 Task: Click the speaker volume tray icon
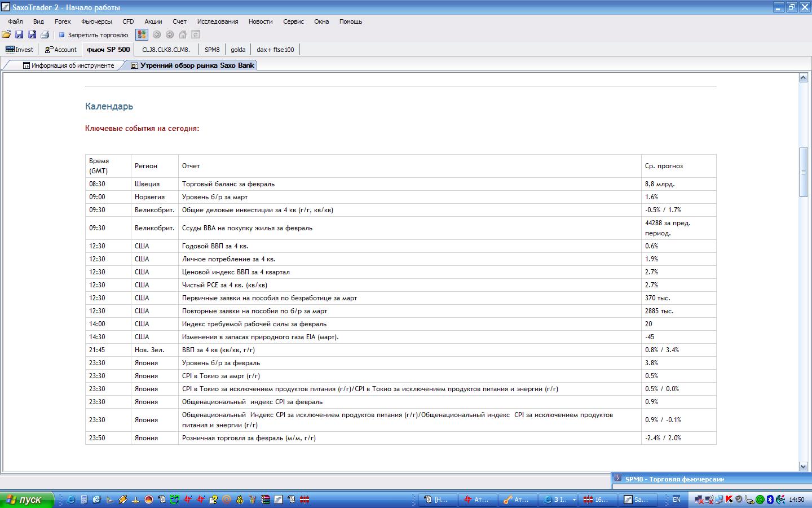(x=739, y=500)
